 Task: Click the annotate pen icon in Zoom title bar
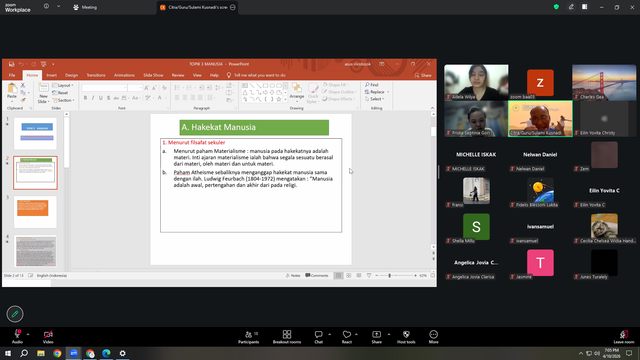coord(571,7)
